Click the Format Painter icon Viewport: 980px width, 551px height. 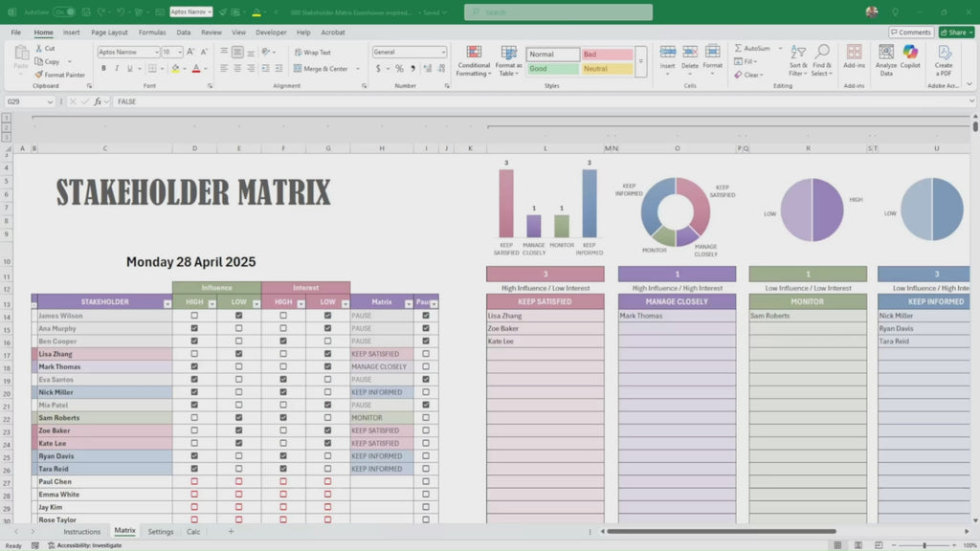click(39, 75)
